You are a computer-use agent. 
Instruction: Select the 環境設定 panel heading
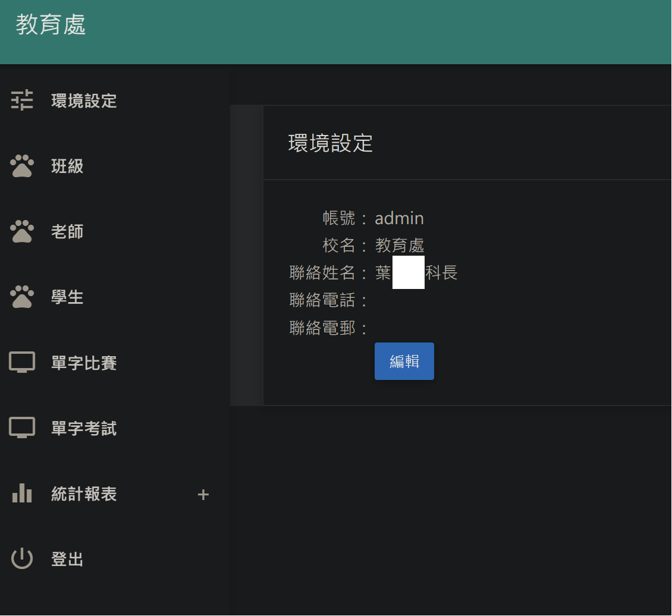331,143
